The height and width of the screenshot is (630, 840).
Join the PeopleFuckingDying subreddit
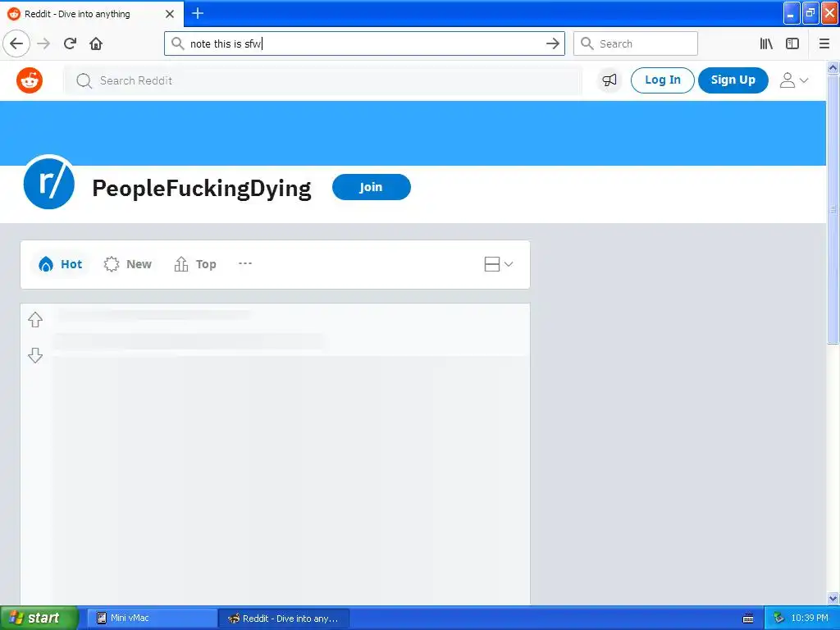tap(372, 187)
